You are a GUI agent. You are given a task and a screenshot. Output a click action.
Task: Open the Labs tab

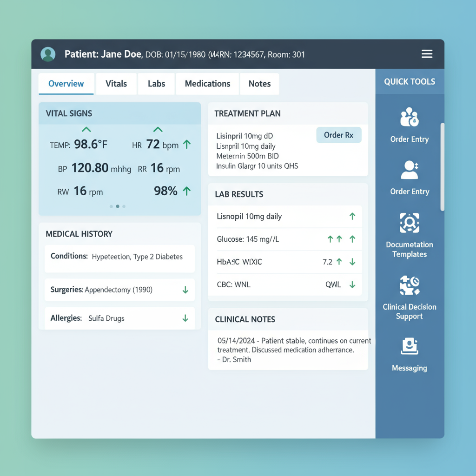156,84
